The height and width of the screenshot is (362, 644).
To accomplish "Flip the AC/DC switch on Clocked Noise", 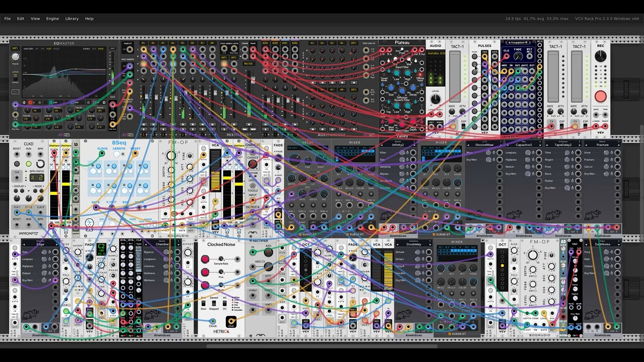I will tap(224, 303).
